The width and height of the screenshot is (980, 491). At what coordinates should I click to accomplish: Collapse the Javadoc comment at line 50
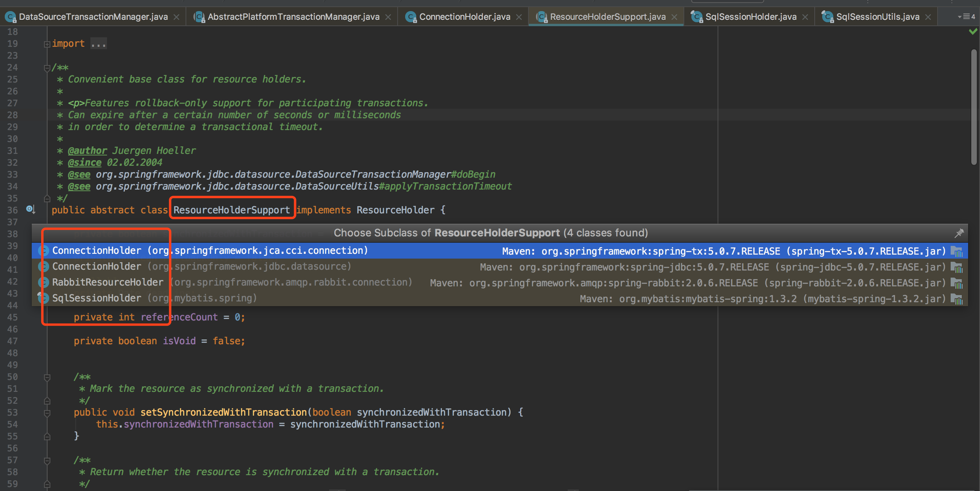click(x=47, y=377)
